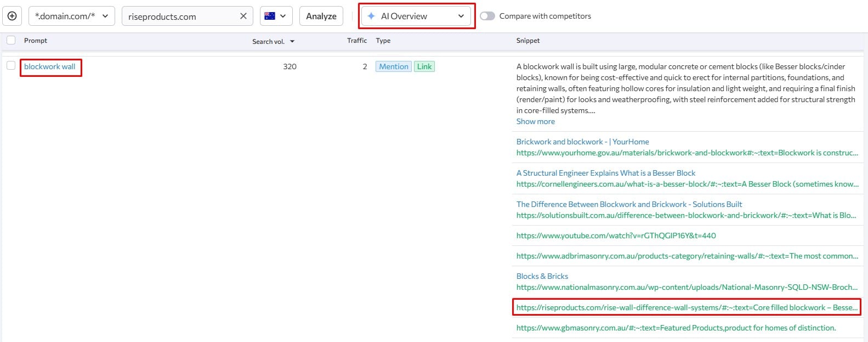Open the riseproducts.com source URL
The height and width of the screenshot is (342, 868).
click(x=687, y=307)
